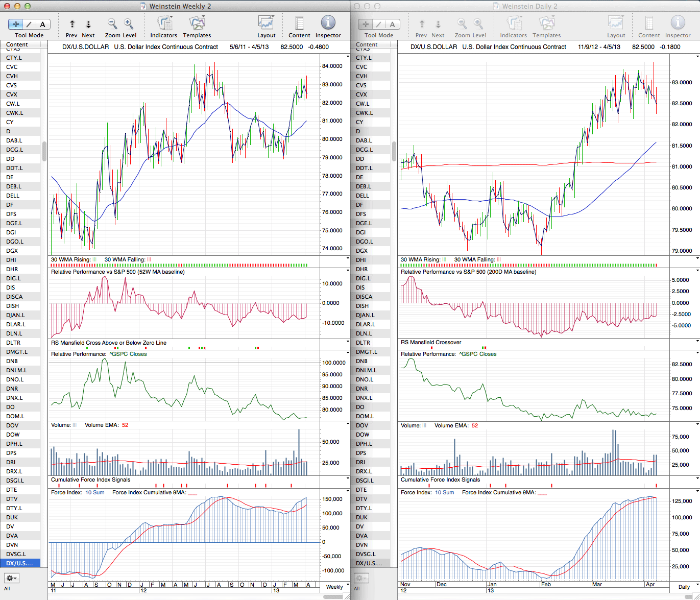
Task: Click the weekly symbol list scrollbar thumb
Action: (x=44, y=151)
